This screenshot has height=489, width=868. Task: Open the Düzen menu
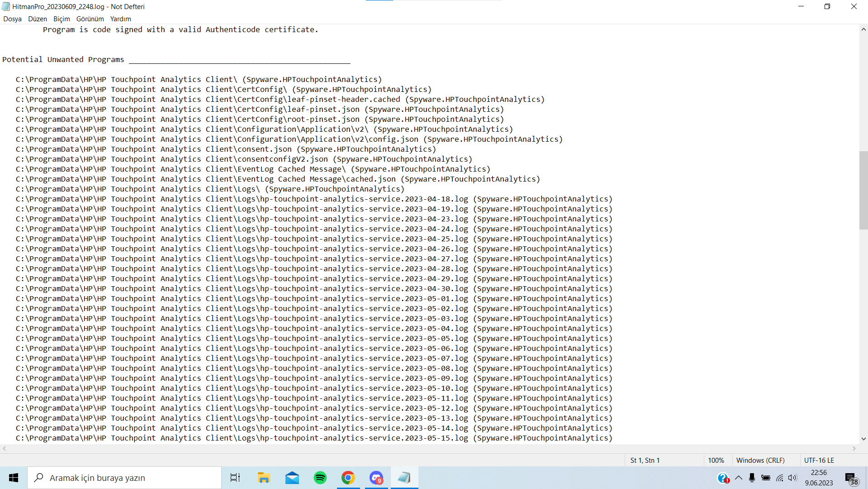(x=38, y=19)
